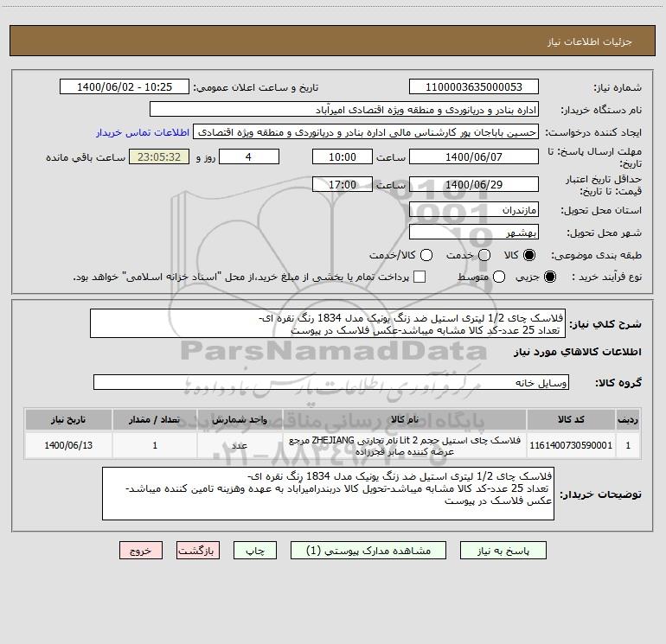
Task: Choose جزیی purchase process type
Action: pos(549,277)
